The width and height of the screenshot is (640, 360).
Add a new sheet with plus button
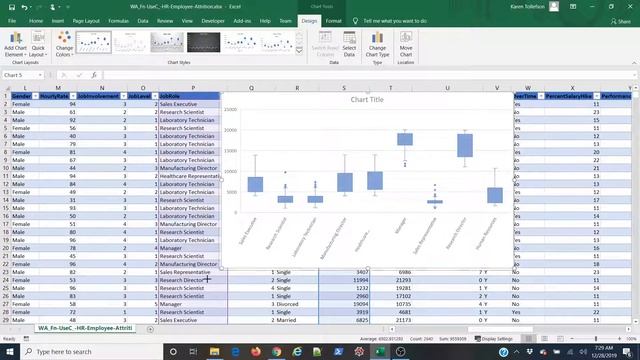pyautogui.click(x=150, y=329)
